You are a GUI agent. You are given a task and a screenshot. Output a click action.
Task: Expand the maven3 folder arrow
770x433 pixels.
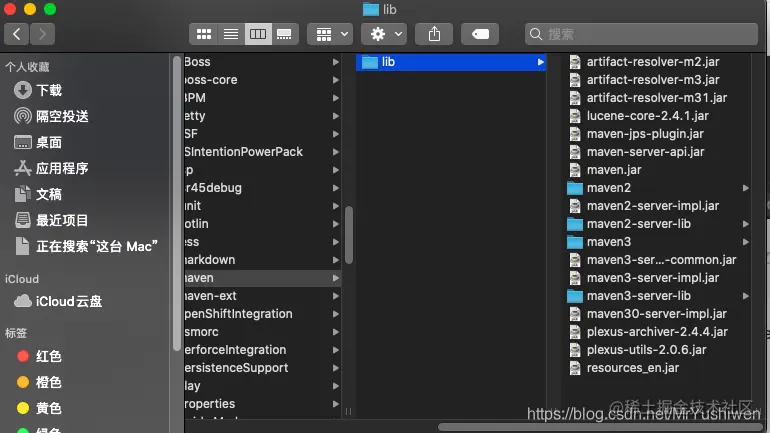coord(745,242)
